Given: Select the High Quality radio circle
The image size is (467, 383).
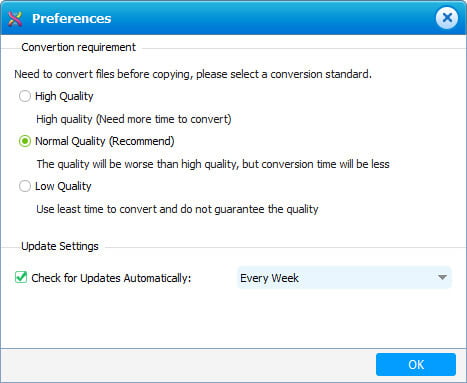Looking at the screenshot, I should [25, 96].
